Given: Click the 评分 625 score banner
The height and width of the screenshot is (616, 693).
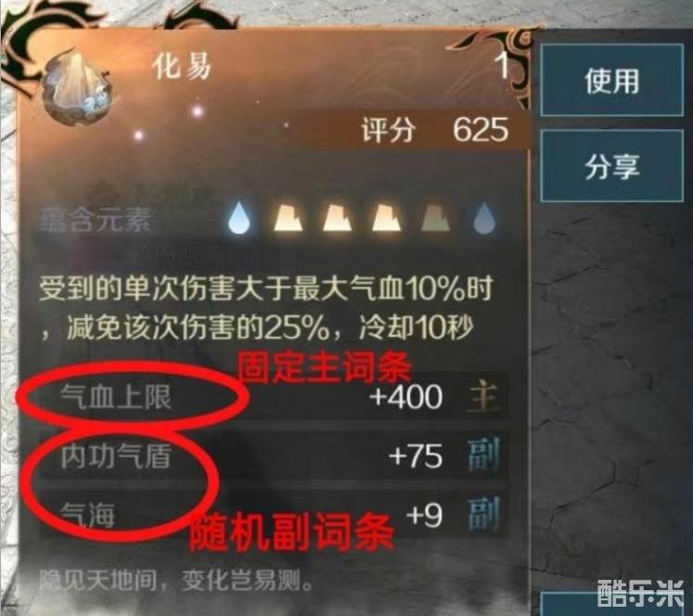Looking at the screenshot, I should [435, 130].
